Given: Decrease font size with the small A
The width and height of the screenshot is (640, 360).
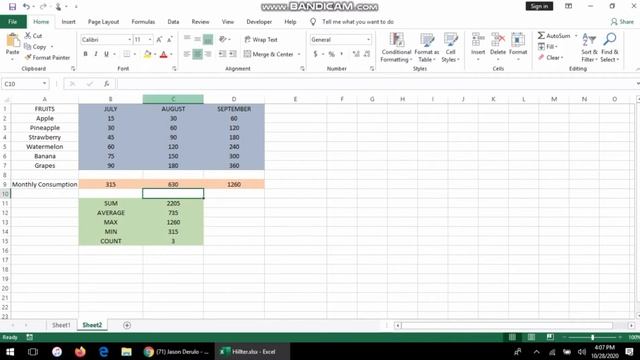Looking at the screenshot, I should [x=169, y=40].
